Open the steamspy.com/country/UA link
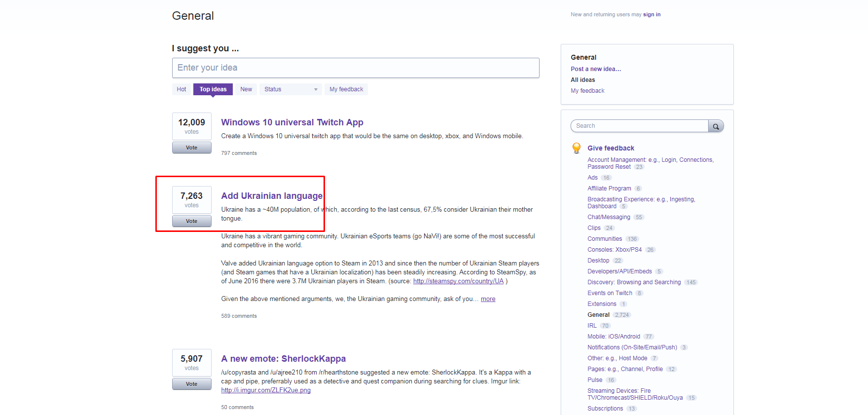This screenshot has width=868, height=415. (458, 281)
